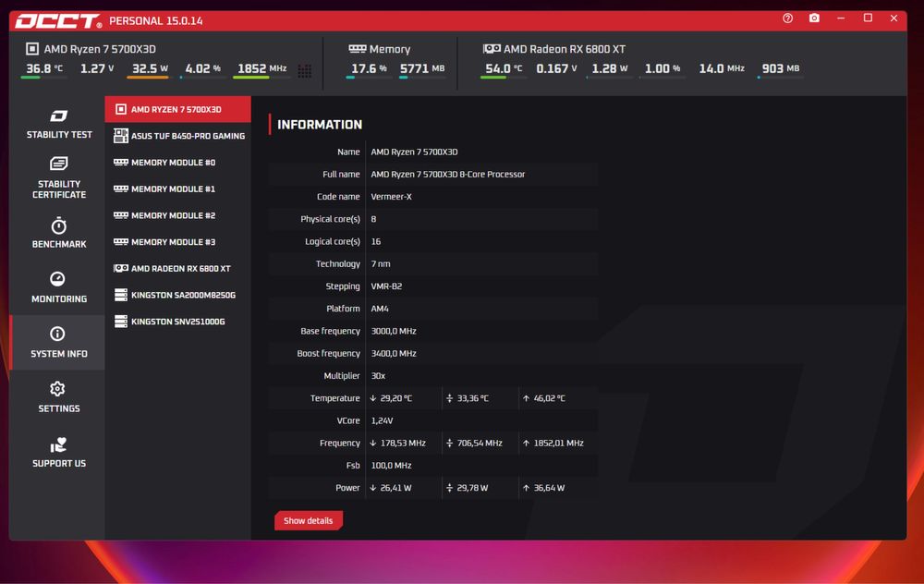Select Memory Module #0
Screen dimensions: 924x584
[177, 162]
